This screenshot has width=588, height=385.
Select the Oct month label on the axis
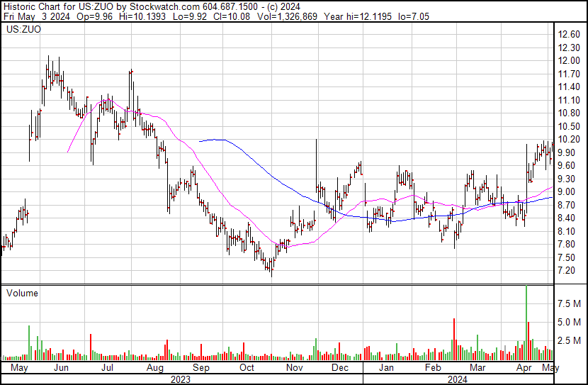(247, 368)
